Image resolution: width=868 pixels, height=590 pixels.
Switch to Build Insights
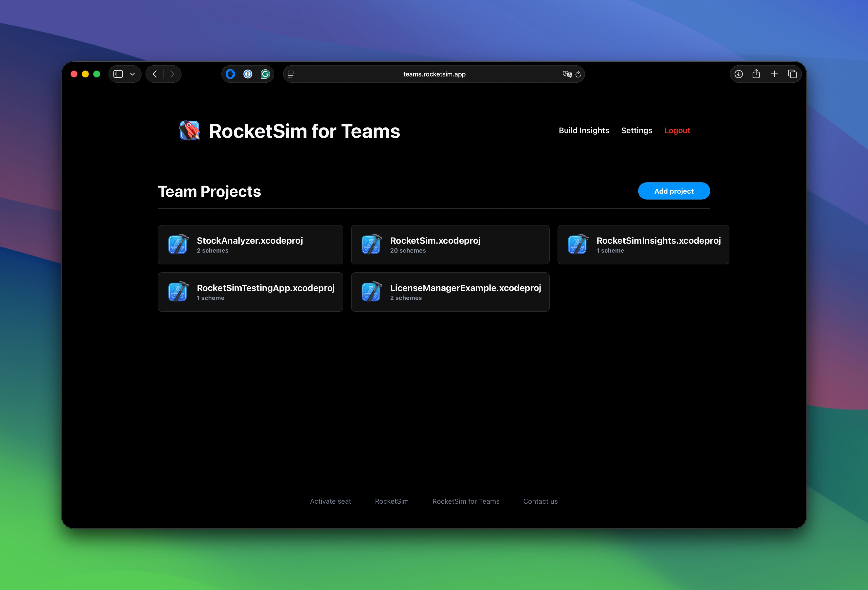click(584, 130)
